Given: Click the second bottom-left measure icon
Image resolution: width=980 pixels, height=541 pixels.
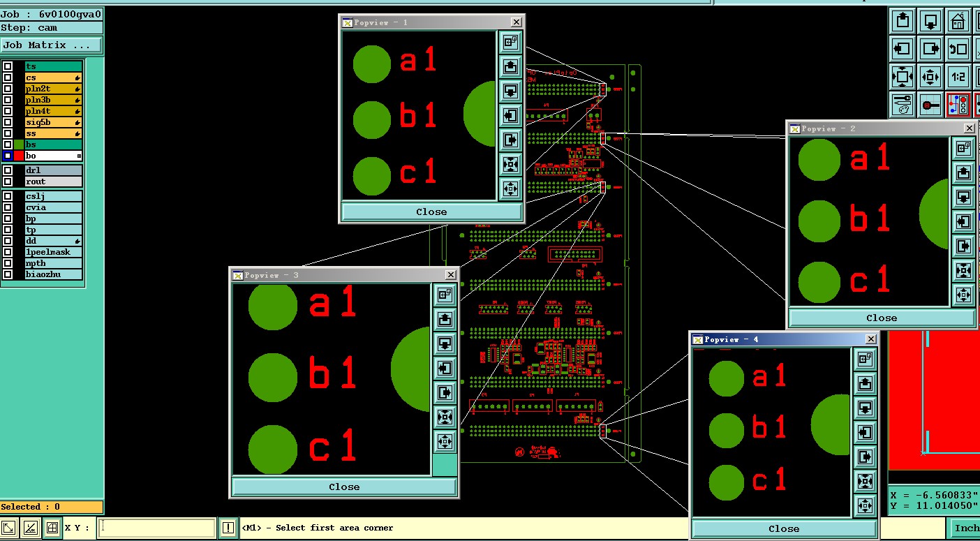Looking at the screenshot, I should coord(30,528).
